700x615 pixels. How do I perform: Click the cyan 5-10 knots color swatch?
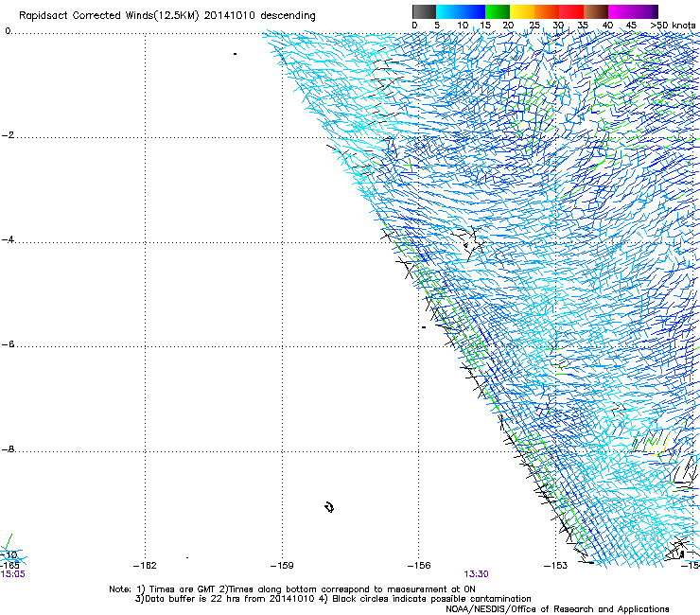[448, 11]
